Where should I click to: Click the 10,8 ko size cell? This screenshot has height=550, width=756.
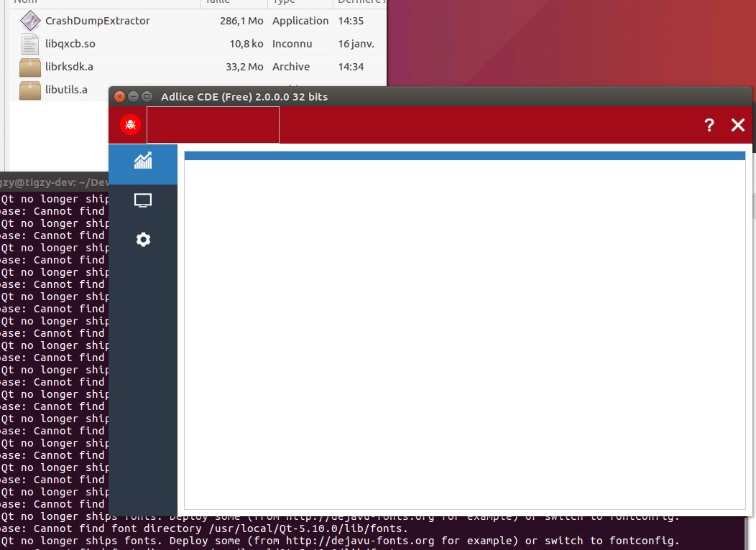click(246, 44)
